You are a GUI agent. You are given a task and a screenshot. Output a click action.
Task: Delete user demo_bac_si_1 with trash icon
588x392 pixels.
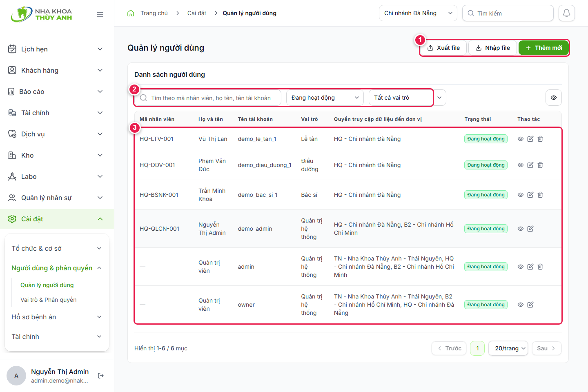[x=540, y=195]
